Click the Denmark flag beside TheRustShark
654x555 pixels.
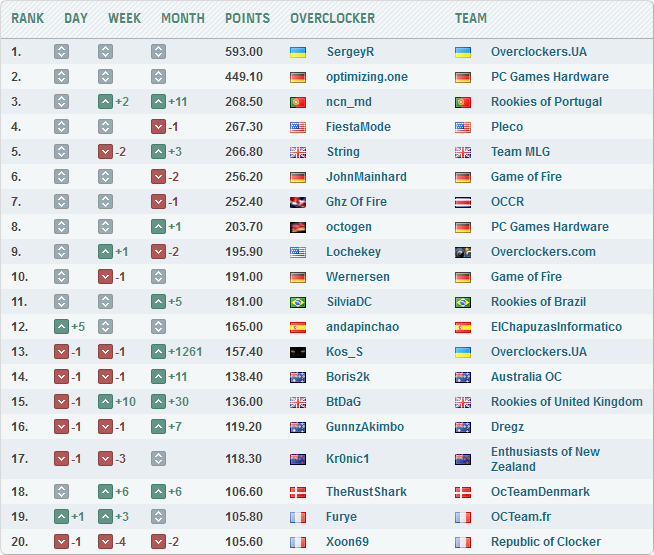pos(298,492)
